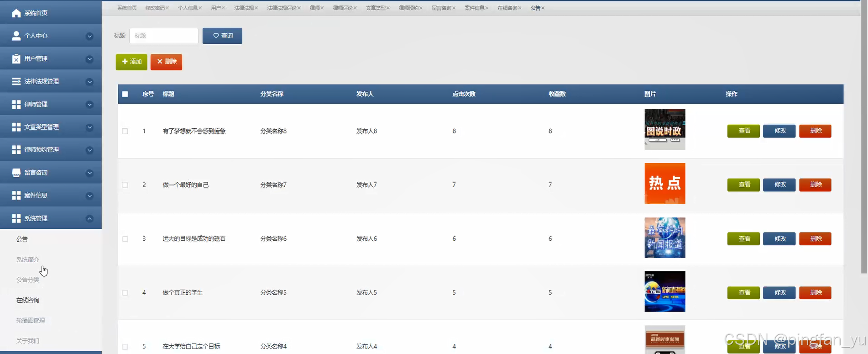Close the 律师 tab
The image size is (868, 354).
pyautogui.click(x=322, y=8)
